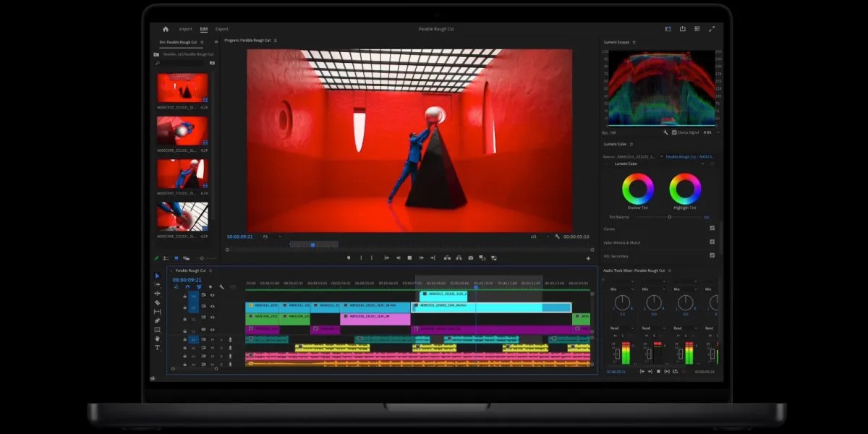Stop playback in the Program monitor
Screen dimensions: 868x434
(x=409, y=258)
